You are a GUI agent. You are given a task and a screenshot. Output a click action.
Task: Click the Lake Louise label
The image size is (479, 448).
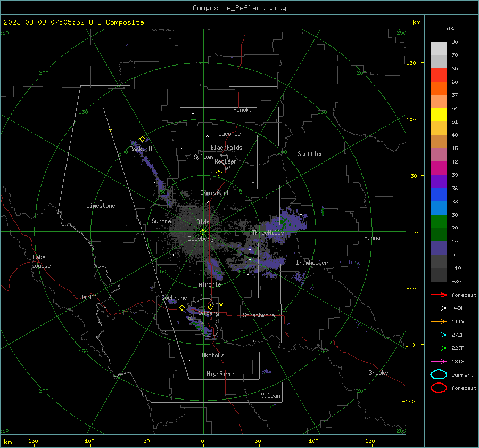41,262
